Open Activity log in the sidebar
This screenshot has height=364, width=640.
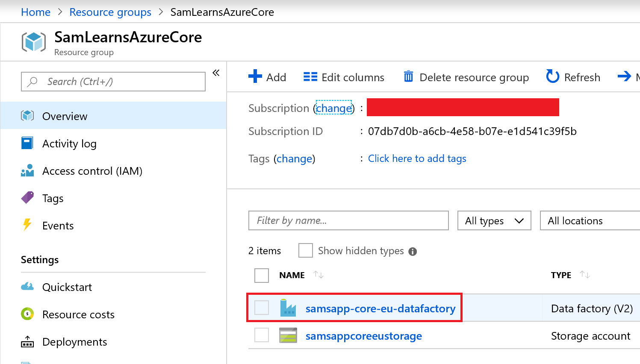(69, 144)
